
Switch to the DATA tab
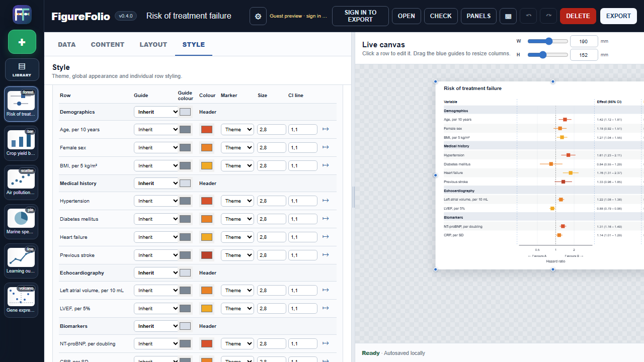click(x=67, y=44)
